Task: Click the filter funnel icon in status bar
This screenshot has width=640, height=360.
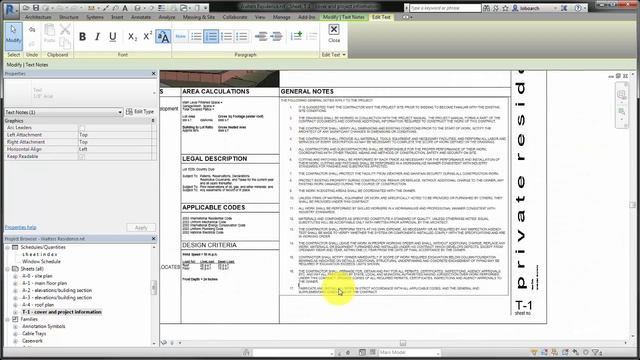Action: point(596,352)
